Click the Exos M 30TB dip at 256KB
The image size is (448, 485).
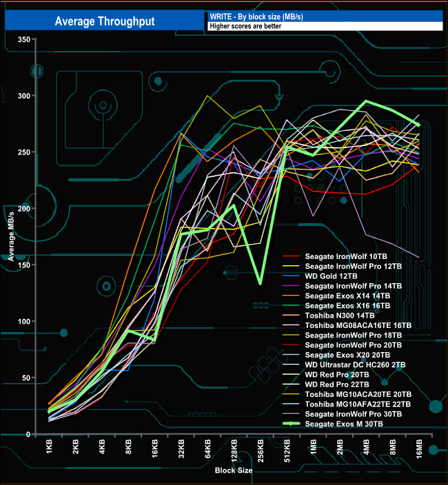pos(261,283)
